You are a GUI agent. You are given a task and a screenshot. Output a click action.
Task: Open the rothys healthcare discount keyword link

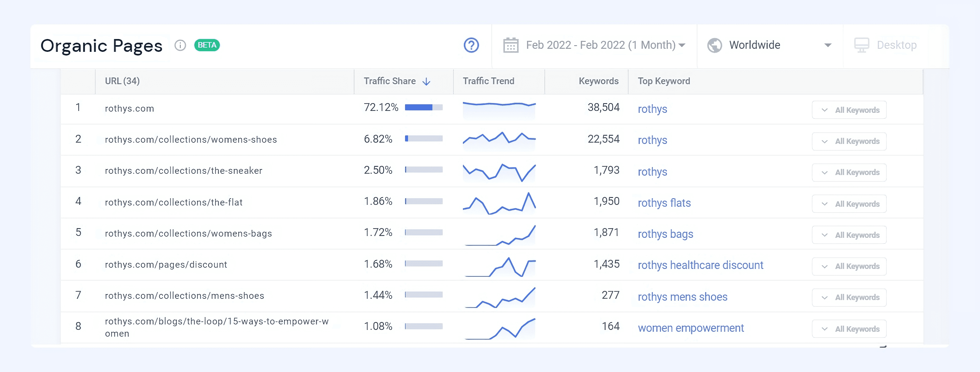click(x=700, y=265)
